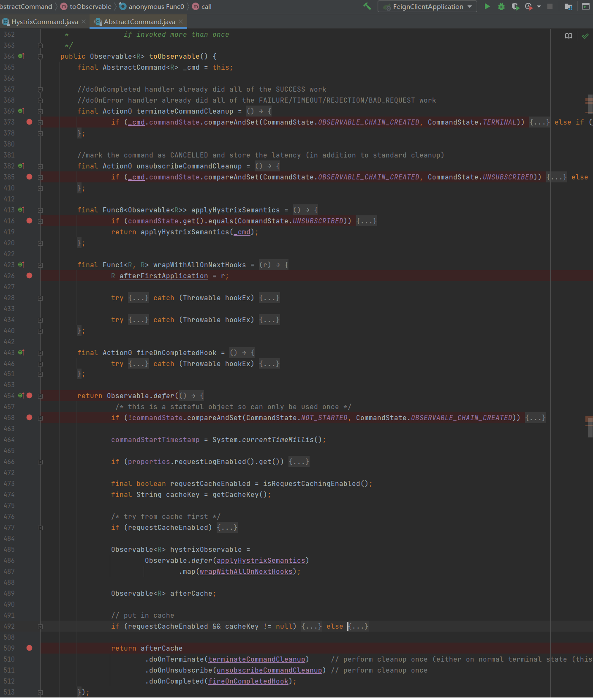593x700 pixels.
Task: Click the Build Project hammer icon
Action: click(x=367, y=6)
